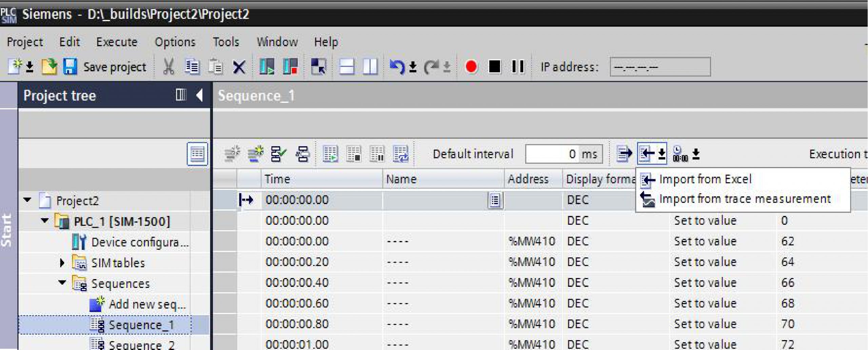Click the red Record button
868x350 pixels.
pos(471,67)
